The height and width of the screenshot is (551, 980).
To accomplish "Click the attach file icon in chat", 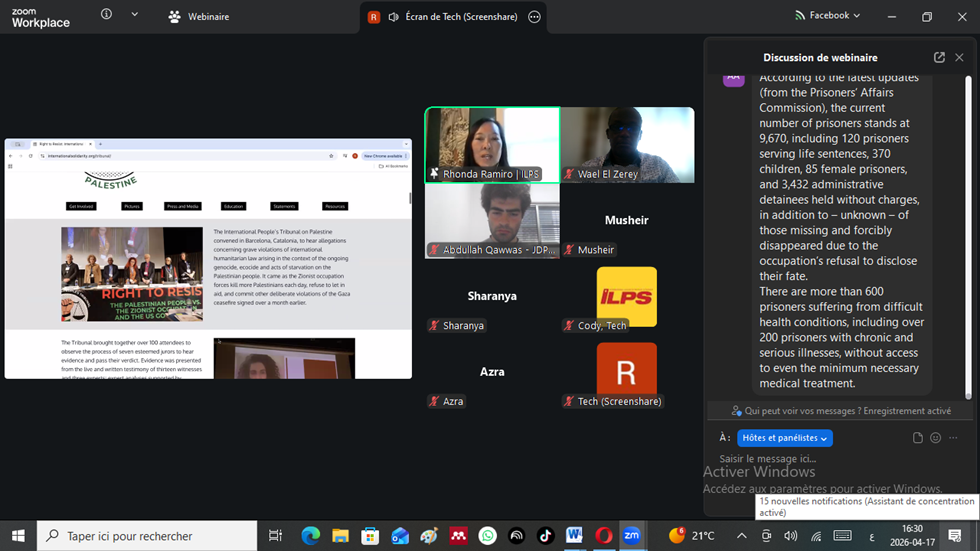I will pos(918,438).
